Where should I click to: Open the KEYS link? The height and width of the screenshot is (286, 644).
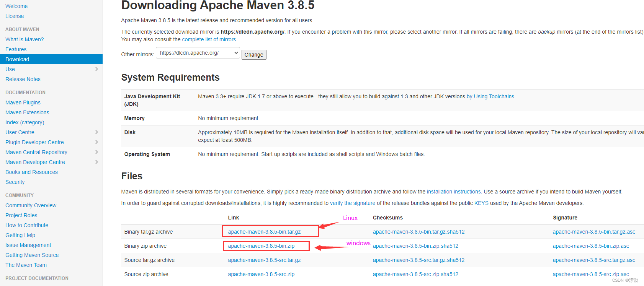[x=481, y=203]
